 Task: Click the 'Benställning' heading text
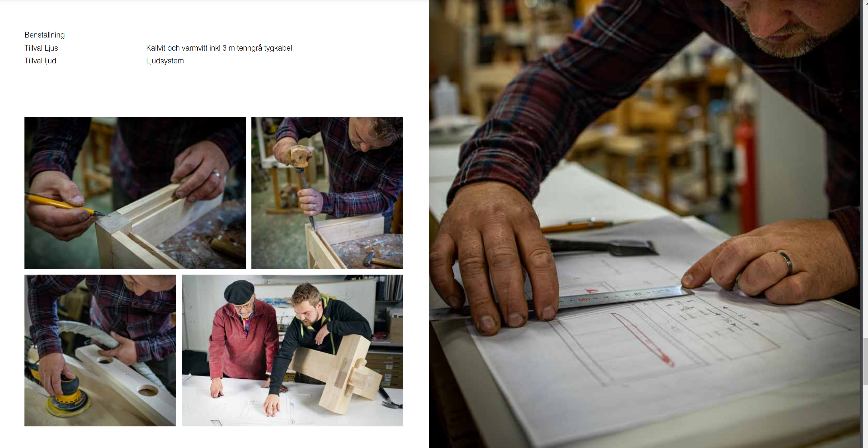click(x=44, y=35)
